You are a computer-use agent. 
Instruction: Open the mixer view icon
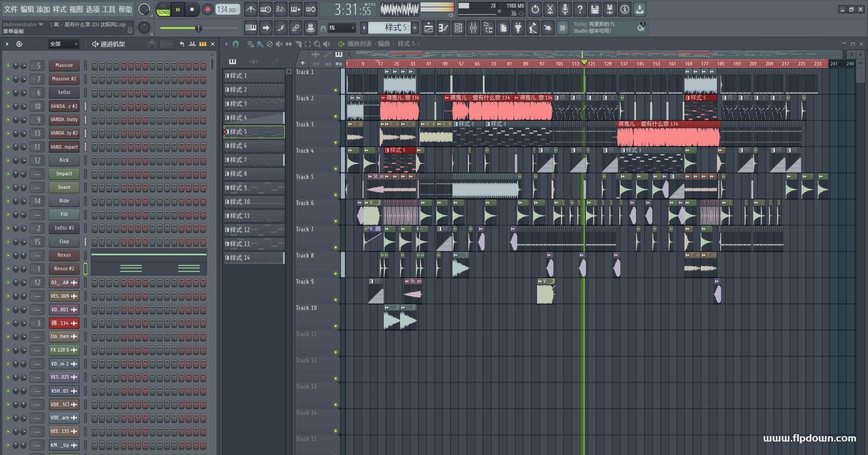pos(473,28)
